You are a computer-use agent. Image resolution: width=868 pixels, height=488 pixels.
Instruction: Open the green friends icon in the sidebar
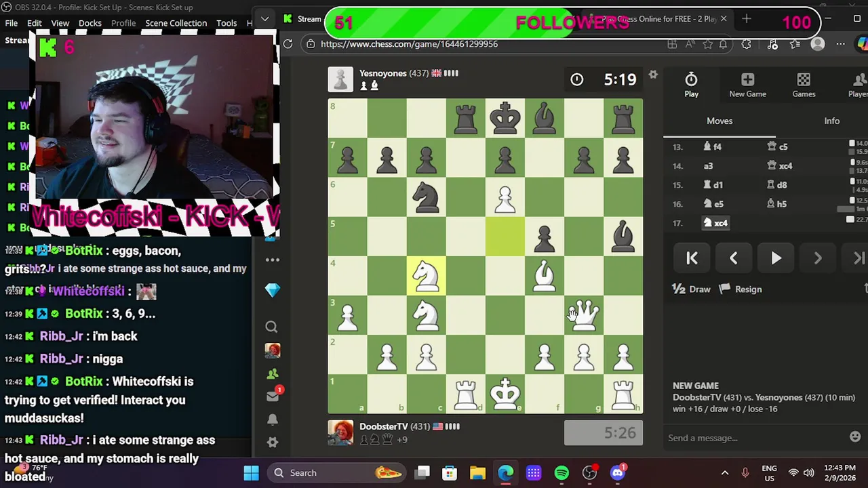coord(272,373)
